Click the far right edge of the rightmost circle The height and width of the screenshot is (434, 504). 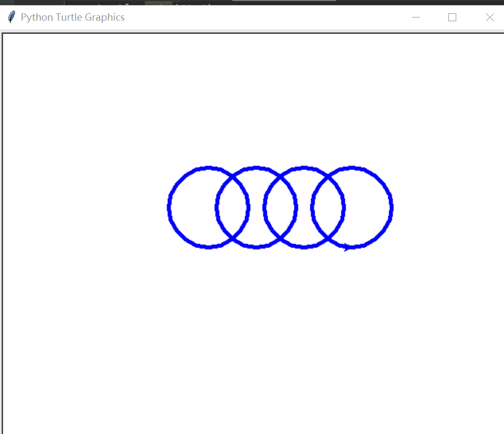[392, 207]
